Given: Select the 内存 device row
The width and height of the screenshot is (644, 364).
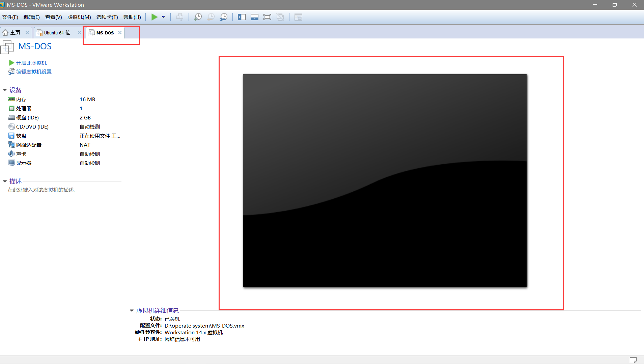Looking at the screenshot, I should point(64,99).
